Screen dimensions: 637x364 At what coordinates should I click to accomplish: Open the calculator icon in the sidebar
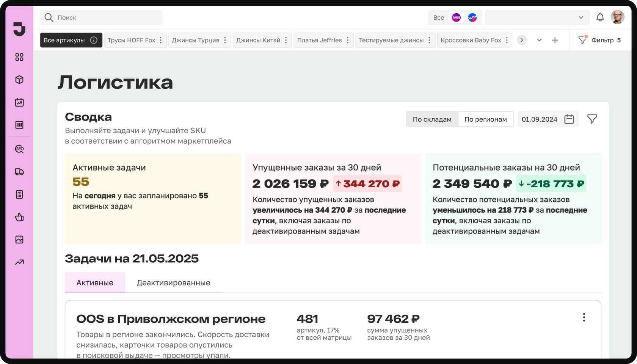(x=19, y=195)
